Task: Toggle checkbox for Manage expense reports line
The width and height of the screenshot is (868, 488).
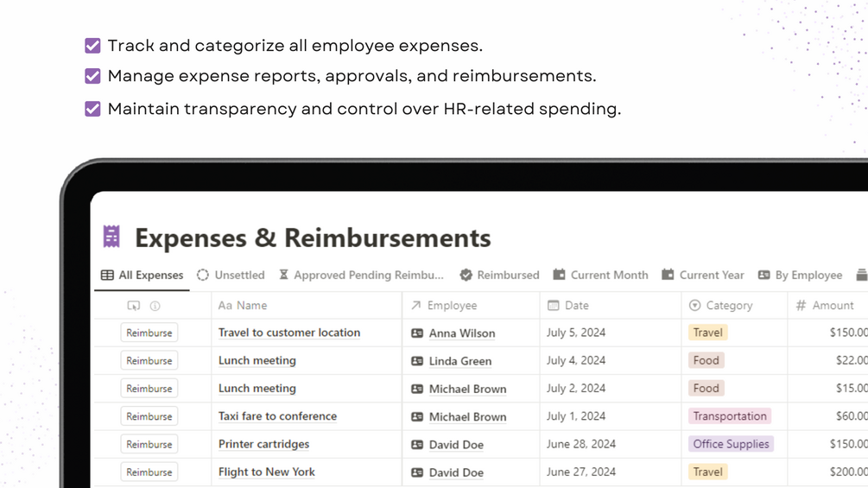Action: coord(92,76)
